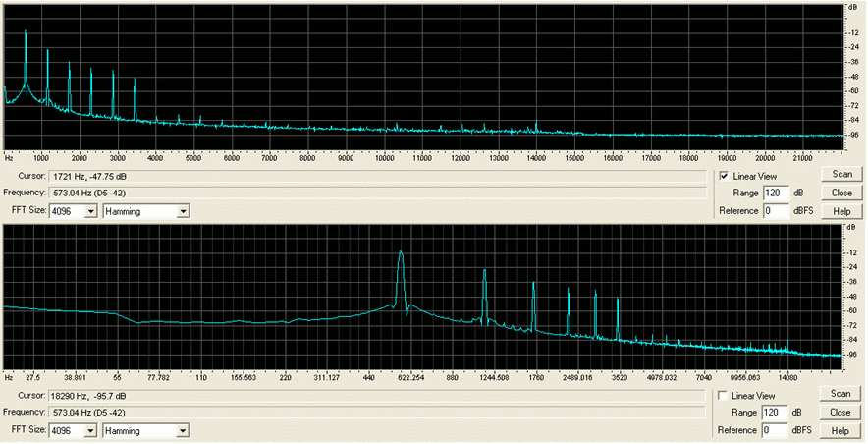Enable Linear View in the lower panel
The height and width of the screenshot is (444, 868).
[725, 395]
